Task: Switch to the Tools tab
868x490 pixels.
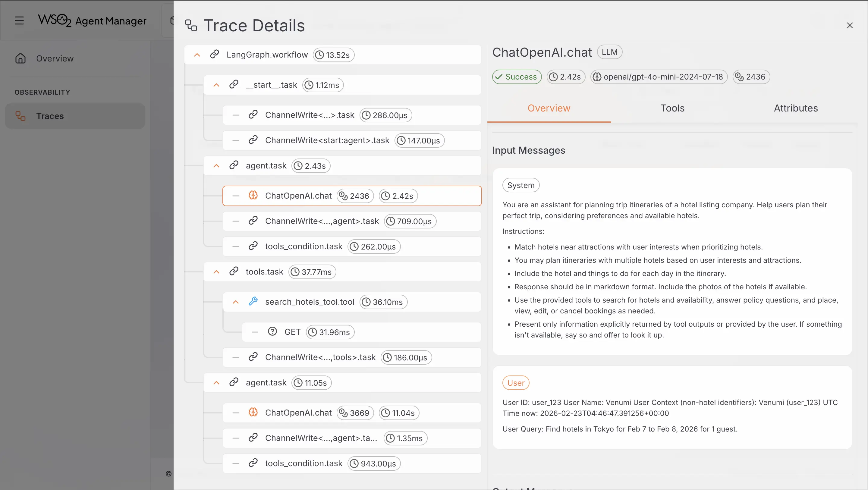Action: coord(672,108)
